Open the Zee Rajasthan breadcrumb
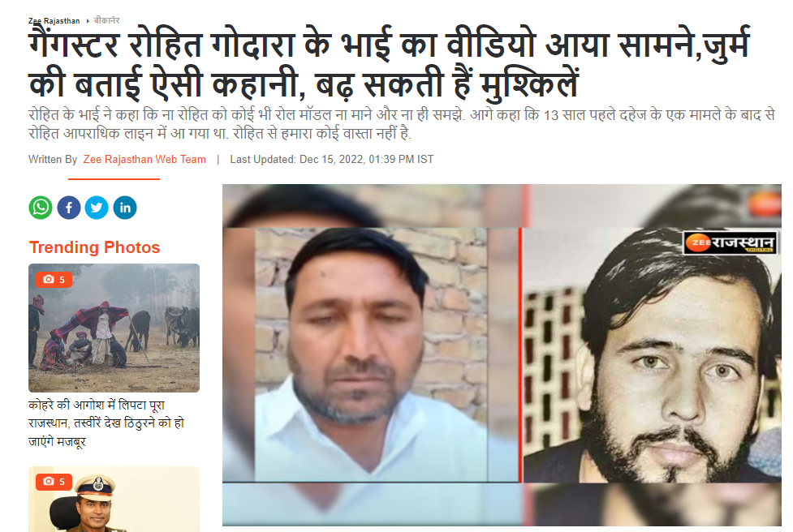 [54, 21]
